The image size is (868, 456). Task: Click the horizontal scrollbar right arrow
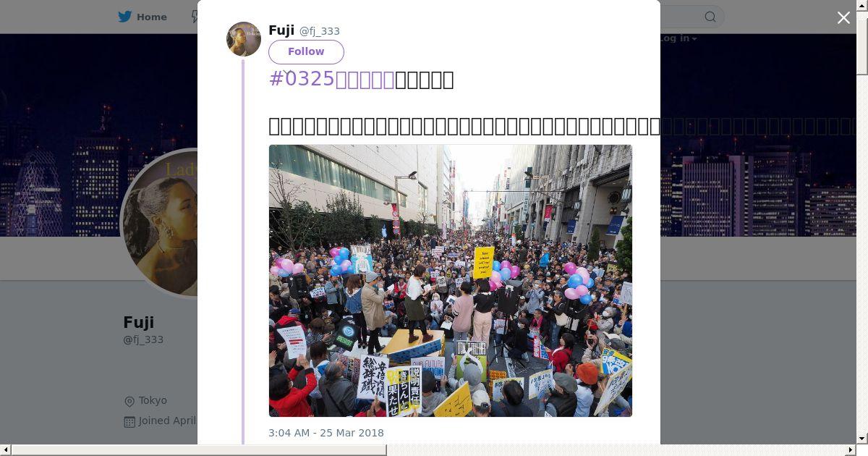pos(851,450)
